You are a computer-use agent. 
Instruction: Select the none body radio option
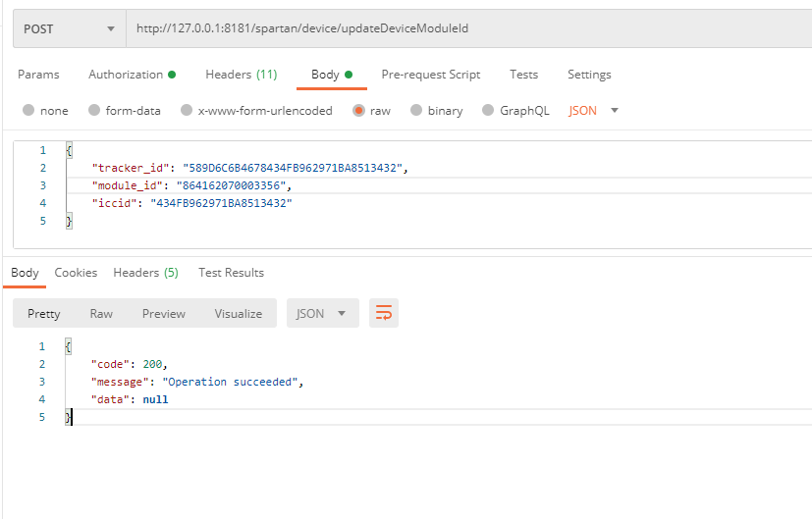28,111
